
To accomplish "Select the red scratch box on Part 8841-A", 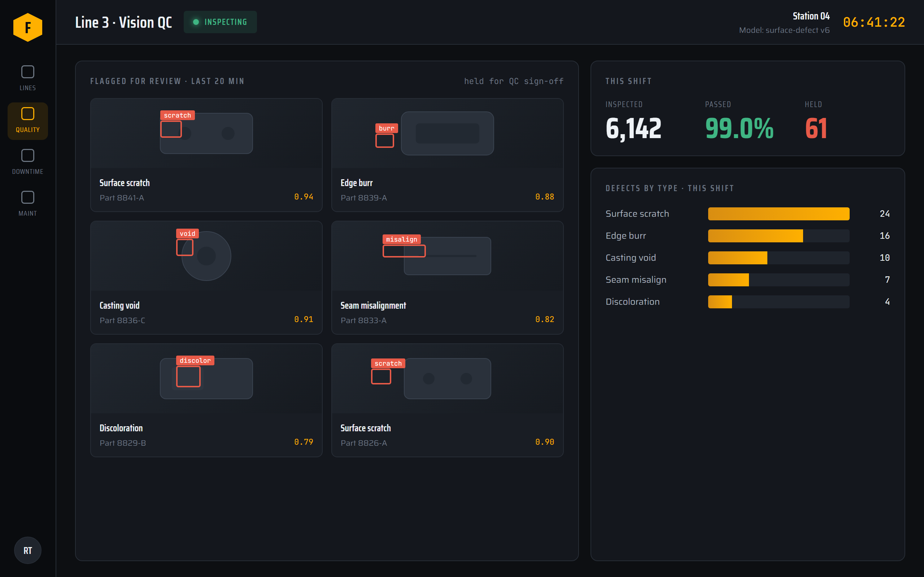I will pyautogui.click(x=171, y=129).
